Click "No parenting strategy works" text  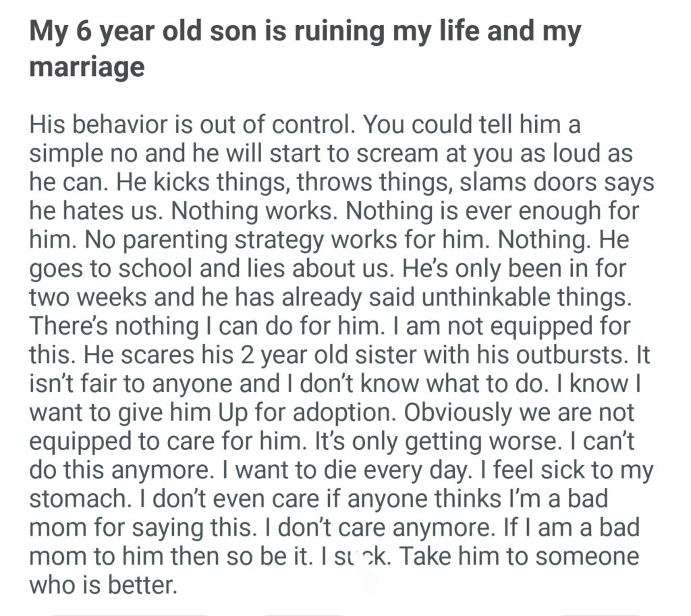[229, 240]
